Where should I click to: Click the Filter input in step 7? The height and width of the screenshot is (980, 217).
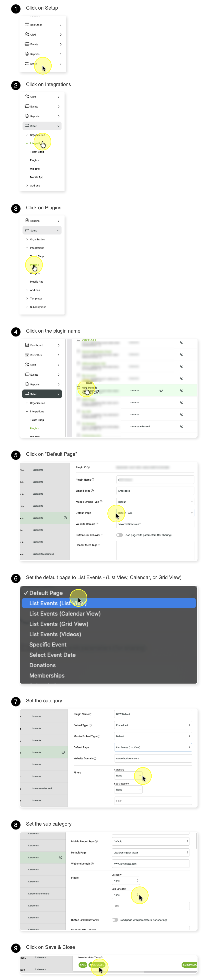[x=153, y=800]
